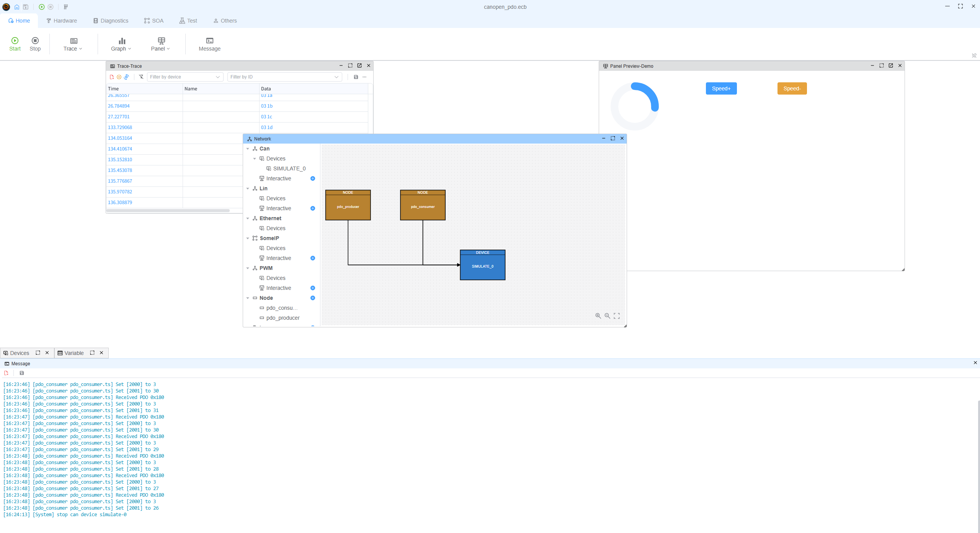Image resolution: width=980 pixels, height=533 pixels.
Task: Pause the trace capture
Action: point(119,77)
